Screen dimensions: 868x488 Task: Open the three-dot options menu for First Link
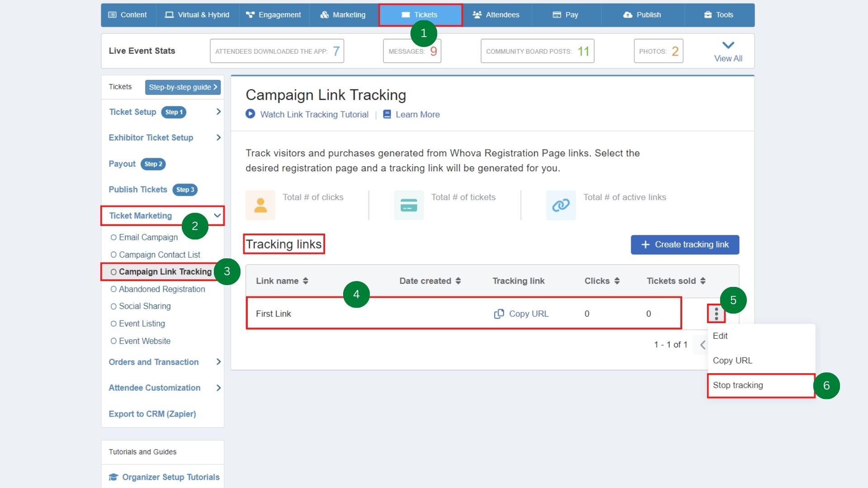click(x=716, y=313)
